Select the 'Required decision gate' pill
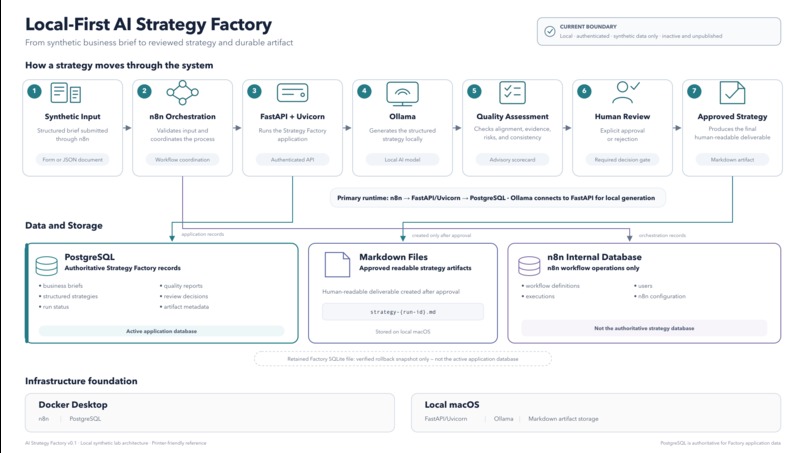Viewport: 806px width, 453px height. pyautogui.click(x=622, y=160)
